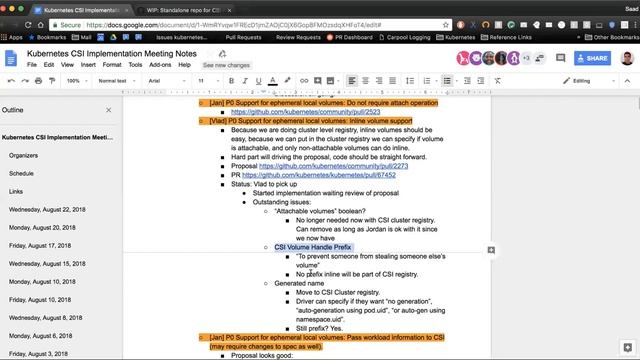Open the zoom level dropdown

pyautogui.click(x=77, y=81)
